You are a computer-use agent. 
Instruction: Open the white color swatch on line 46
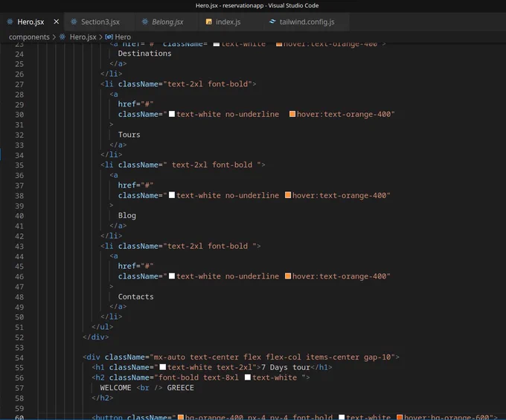tap(172, 276)
